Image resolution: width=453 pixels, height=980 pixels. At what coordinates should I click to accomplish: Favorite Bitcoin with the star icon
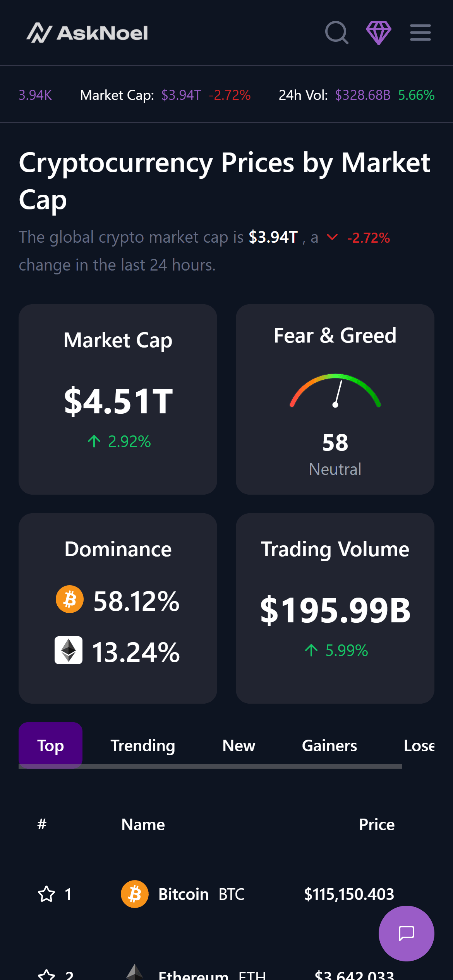46,894
